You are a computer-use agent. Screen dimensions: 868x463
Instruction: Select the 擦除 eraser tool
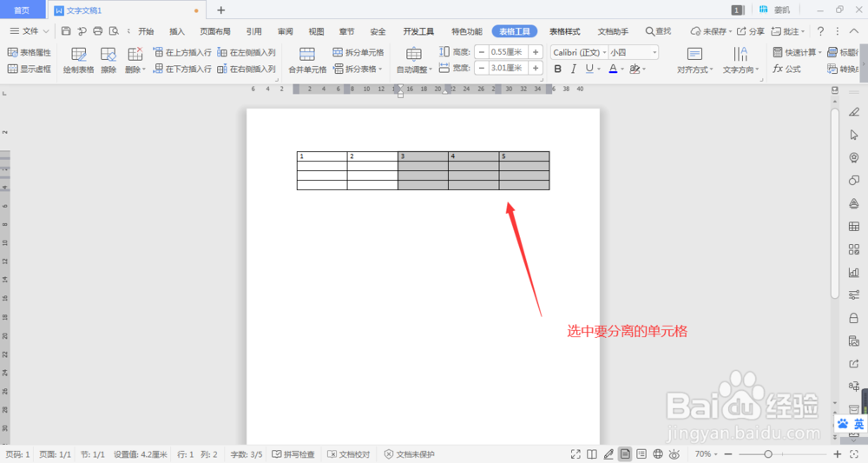[x=108, y=60]
